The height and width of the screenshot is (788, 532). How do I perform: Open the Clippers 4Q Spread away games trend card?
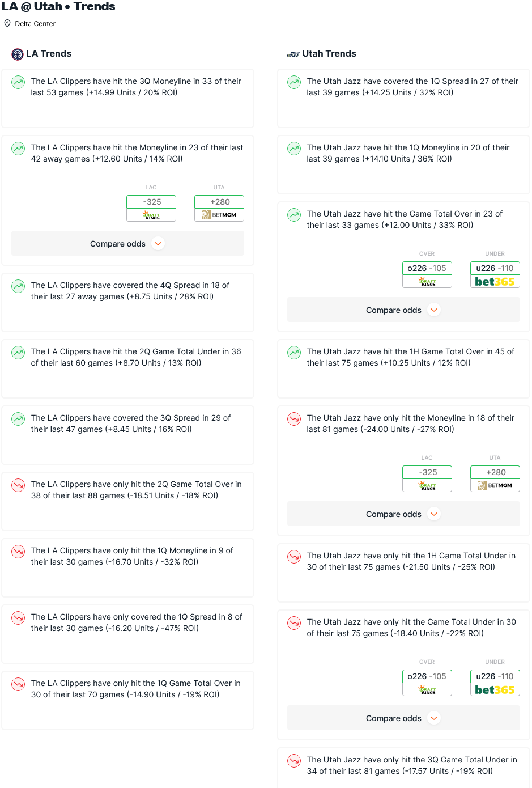point(127,302)
